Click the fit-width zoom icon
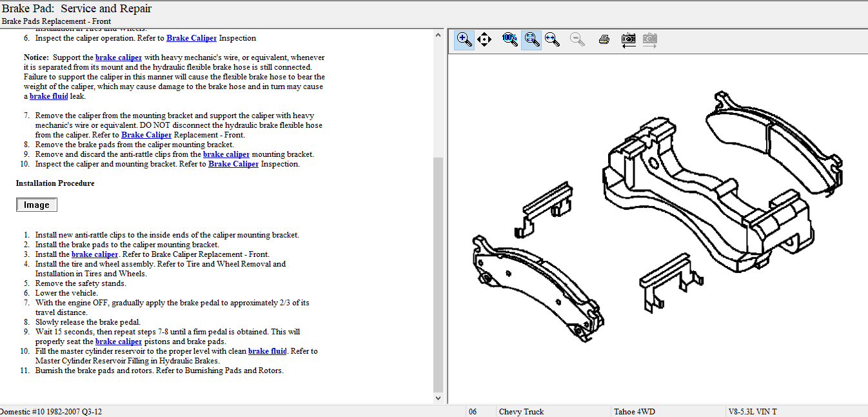 pos(552,39)
